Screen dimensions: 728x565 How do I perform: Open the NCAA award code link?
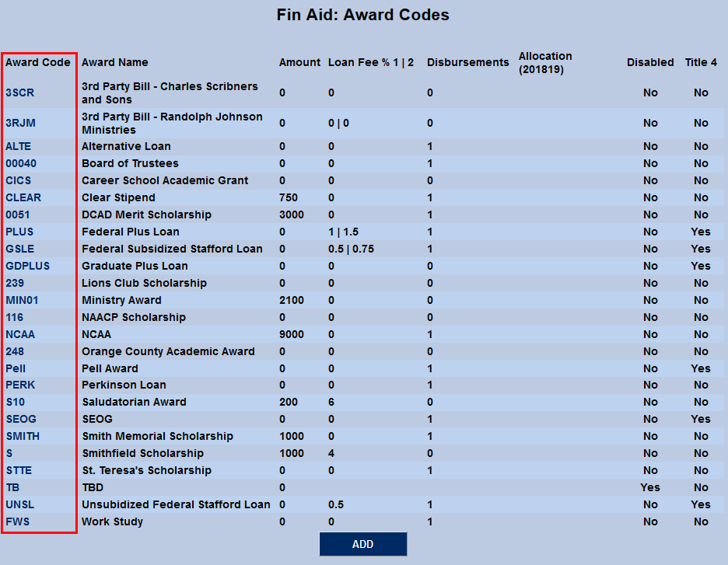(x=20, y=334)
